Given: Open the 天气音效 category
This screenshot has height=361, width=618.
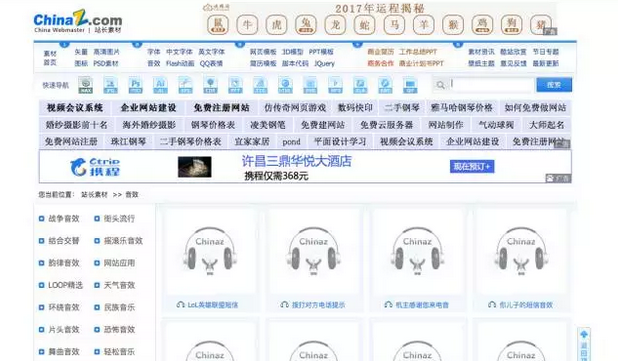Looking at the screenshot, I should (x=119, y=285).
